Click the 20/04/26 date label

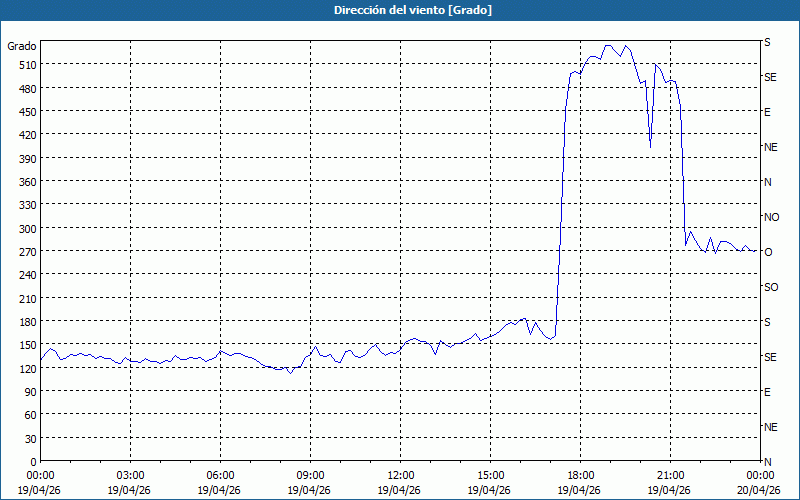coord(759,490)
